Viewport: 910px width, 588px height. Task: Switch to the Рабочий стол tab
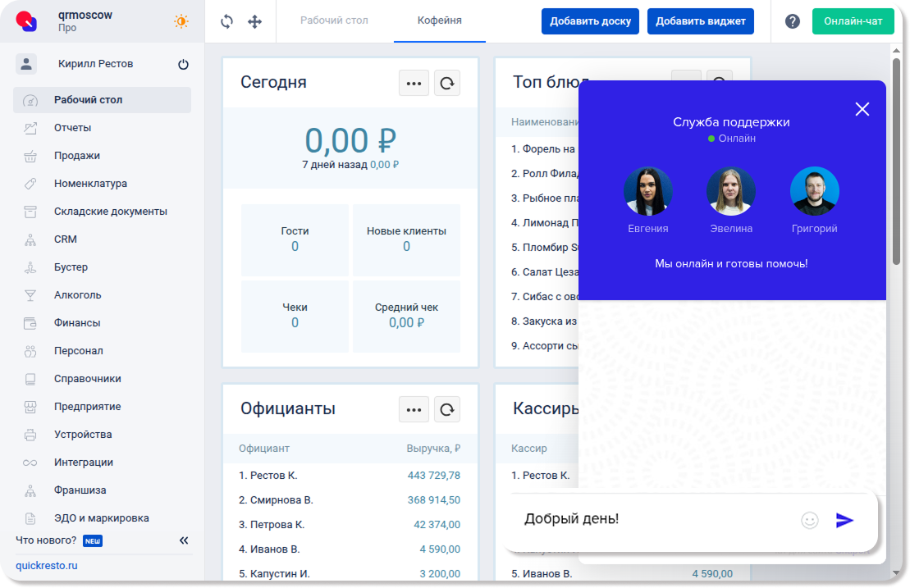[x=334, y=21]
